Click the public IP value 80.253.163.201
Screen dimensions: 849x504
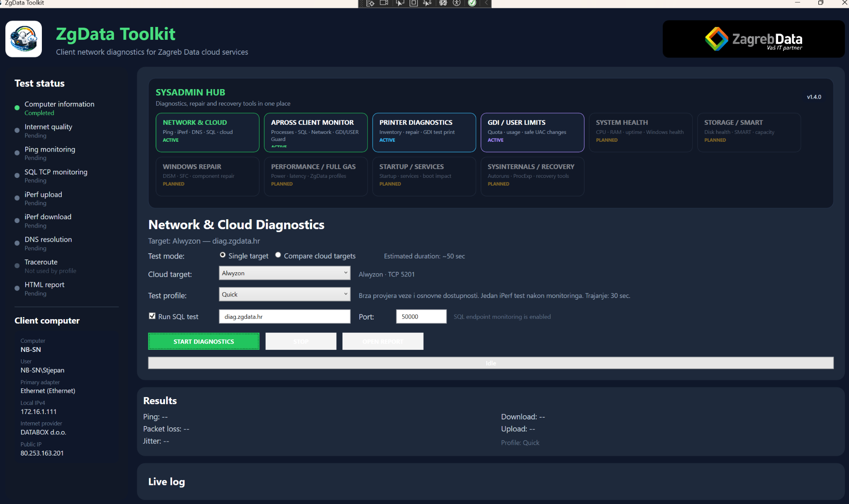(42, 453)
